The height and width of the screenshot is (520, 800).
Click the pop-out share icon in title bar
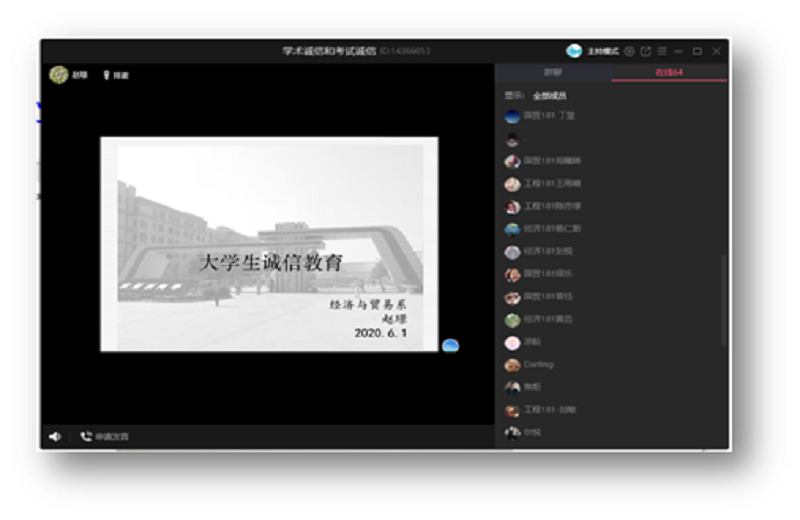(x=645, y=51)
